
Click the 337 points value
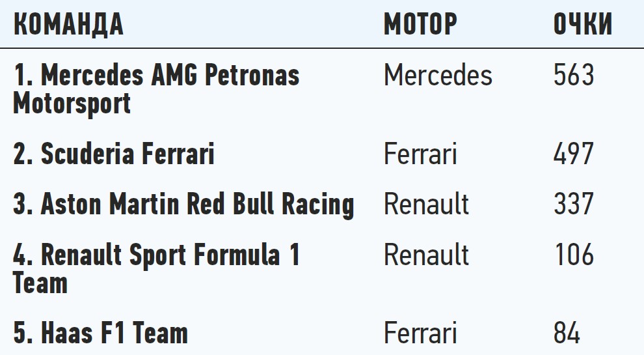tap(574, 204)
